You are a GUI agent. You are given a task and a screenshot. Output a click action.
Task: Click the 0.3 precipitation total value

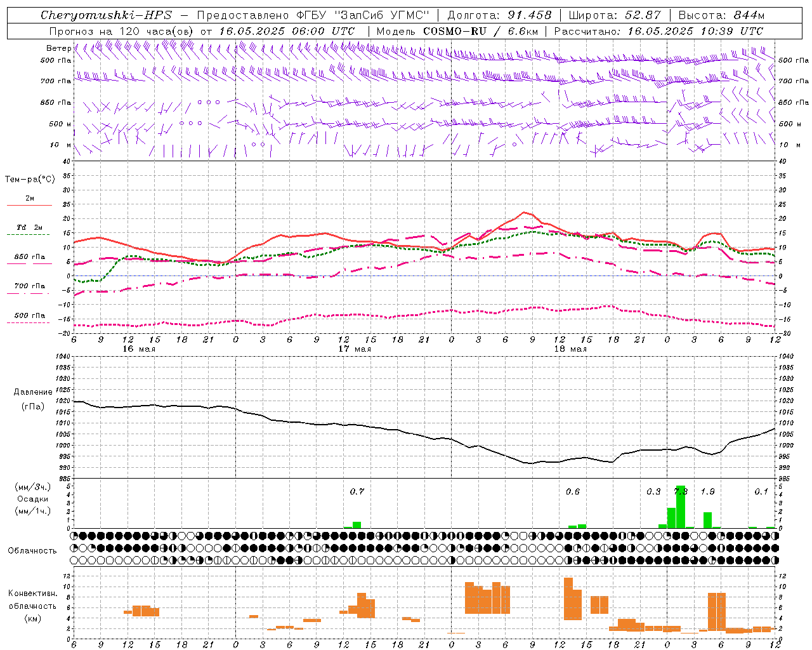click(653, 491)
